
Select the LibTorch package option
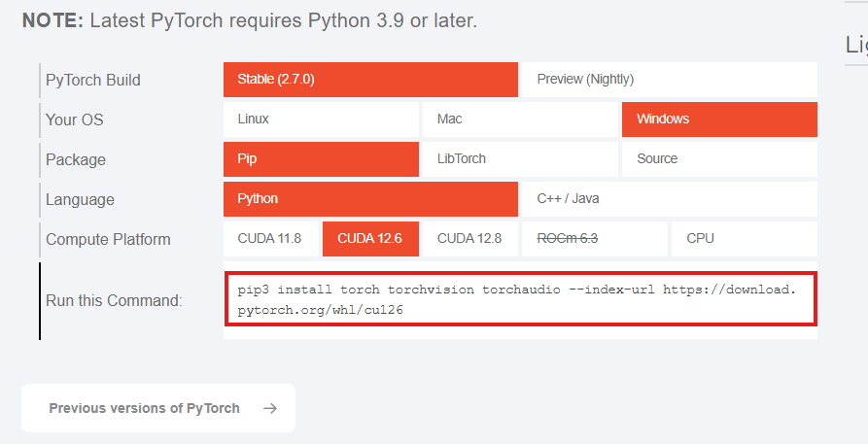tap(520, 159)
